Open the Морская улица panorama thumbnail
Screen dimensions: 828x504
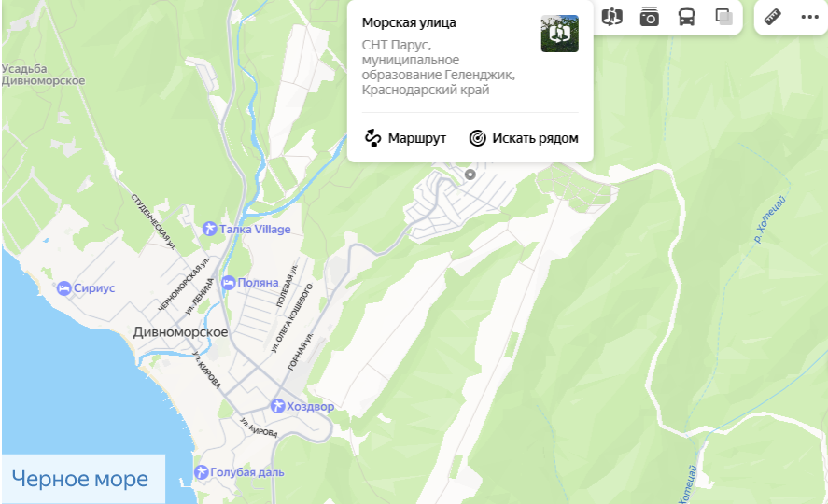point(559,34)
